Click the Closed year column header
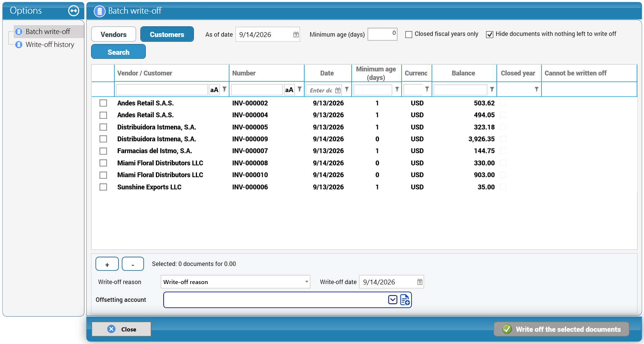 pos(519,73)
